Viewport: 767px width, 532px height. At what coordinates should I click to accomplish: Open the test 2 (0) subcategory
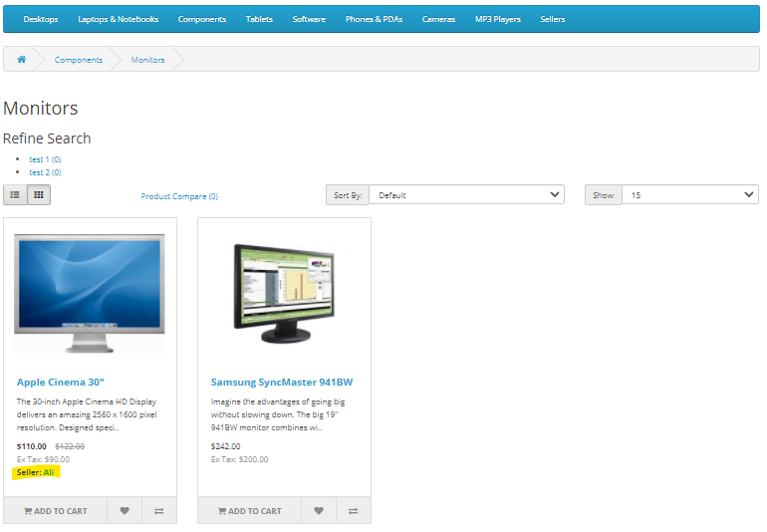45,172
